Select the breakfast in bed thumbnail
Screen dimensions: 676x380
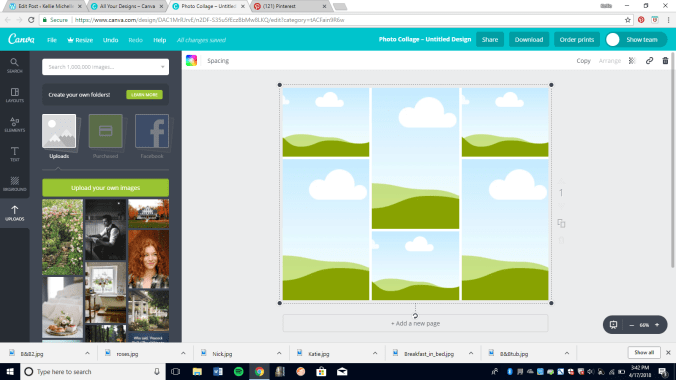pos(63,307)
